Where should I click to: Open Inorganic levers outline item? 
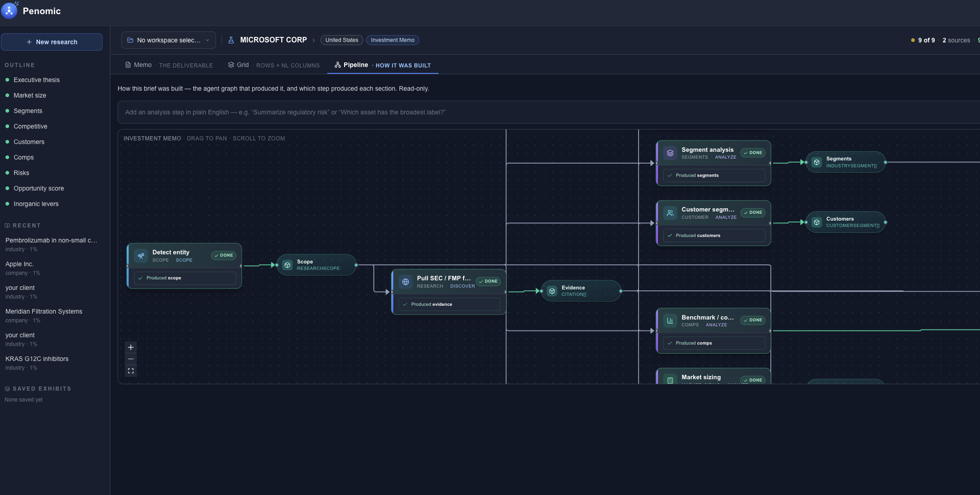click(x=36, y=204)
